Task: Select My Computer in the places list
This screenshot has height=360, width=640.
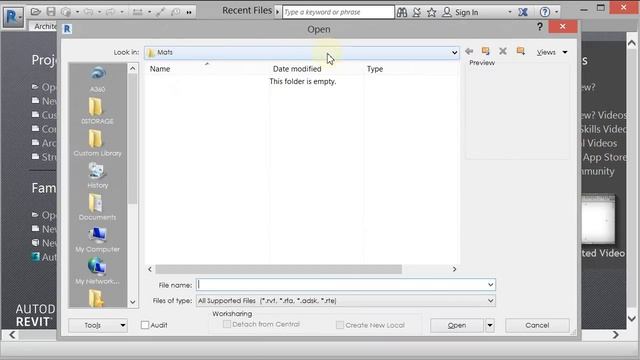Action: 98,239
